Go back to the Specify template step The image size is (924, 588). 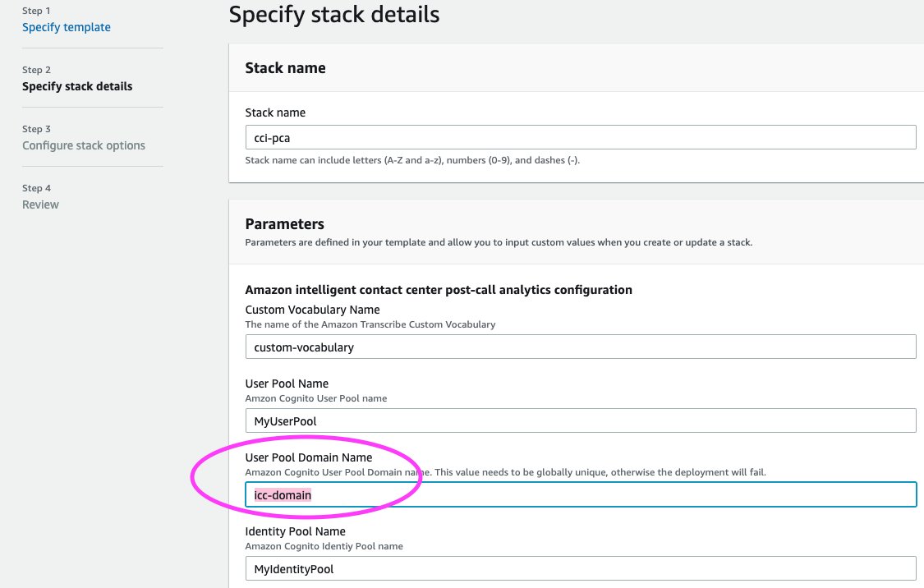67,27
